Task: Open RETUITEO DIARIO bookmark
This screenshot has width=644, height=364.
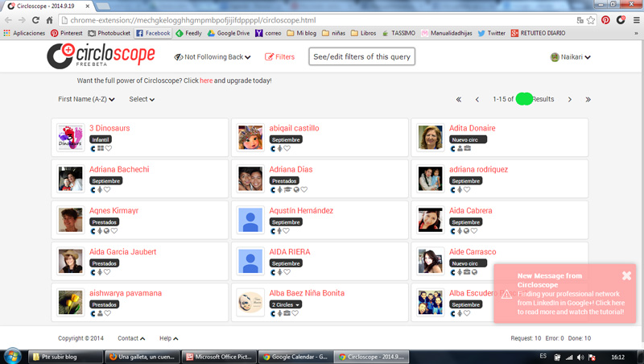Action: (x=538, y=33)
